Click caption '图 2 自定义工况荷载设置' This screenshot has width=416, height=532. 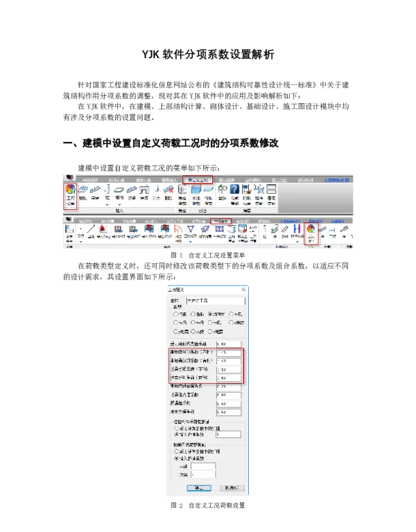[x=208, y=505]
